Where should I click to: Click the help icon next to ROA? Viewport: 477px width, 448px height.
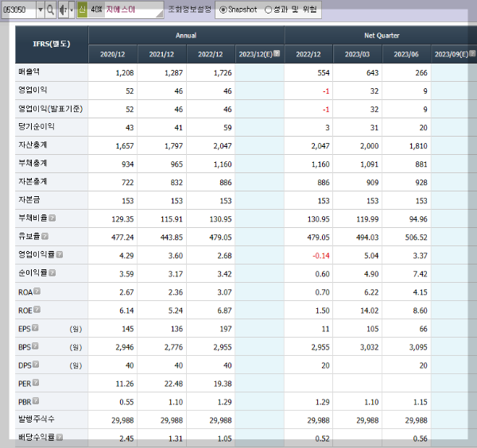pos(37,292)
